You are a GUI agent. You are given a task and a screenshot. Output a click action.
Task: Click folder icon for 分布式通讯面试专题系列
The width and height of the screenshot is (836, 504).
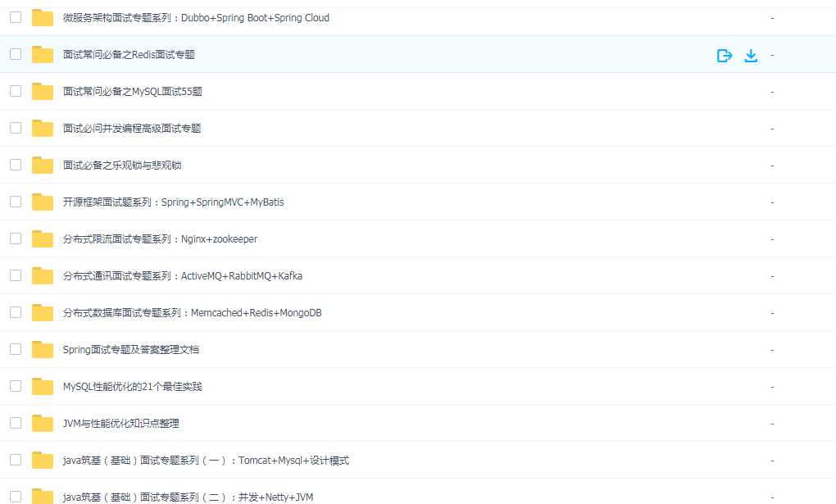click(x=43, y=275)
